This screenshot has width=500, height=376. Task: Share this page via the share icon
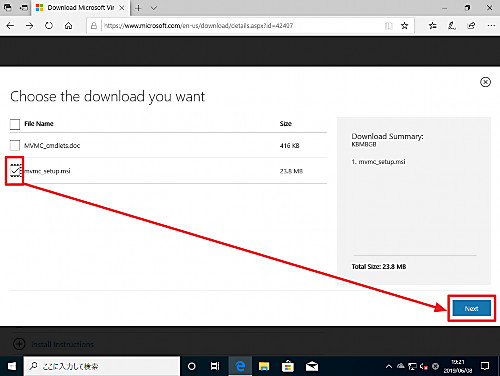(x=471, y=26)
